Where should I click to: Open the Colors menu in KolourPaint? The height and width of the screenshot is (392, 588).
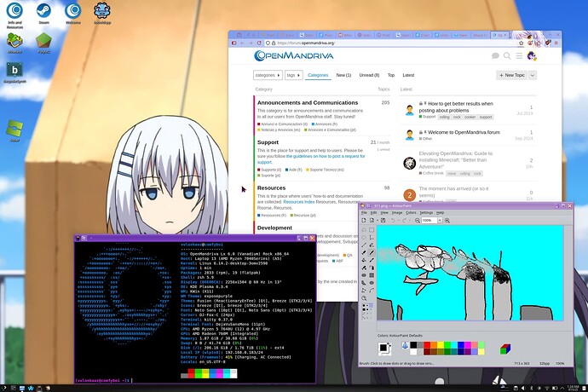(411, 213)
